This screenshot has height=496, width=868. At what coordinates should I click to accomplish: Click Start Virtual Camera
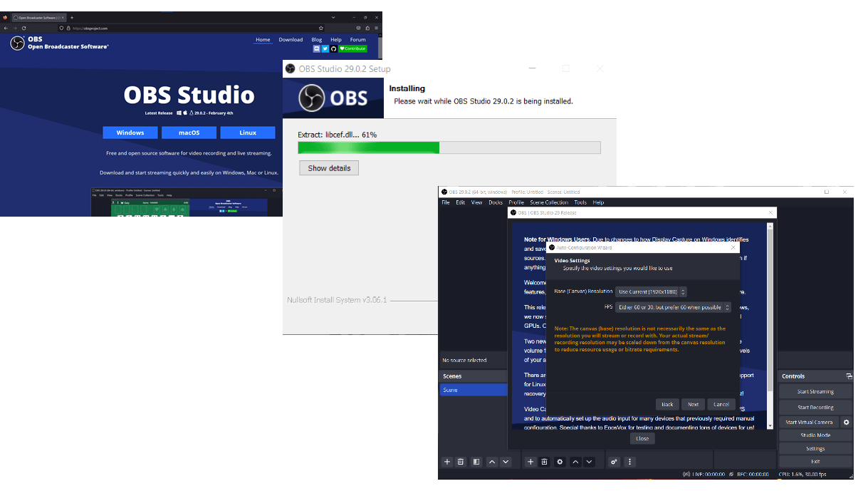pos(809,422)
